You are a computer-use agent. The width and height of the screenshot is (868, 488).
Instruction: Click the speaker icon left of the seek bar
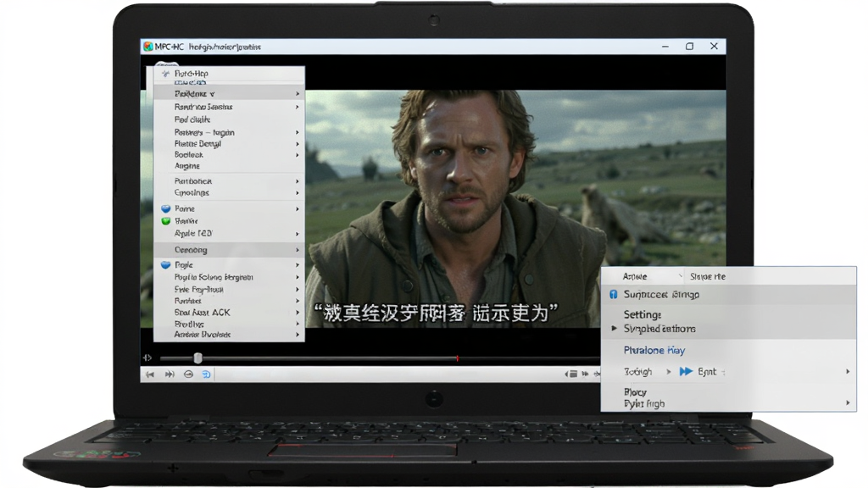coord(147,358)
